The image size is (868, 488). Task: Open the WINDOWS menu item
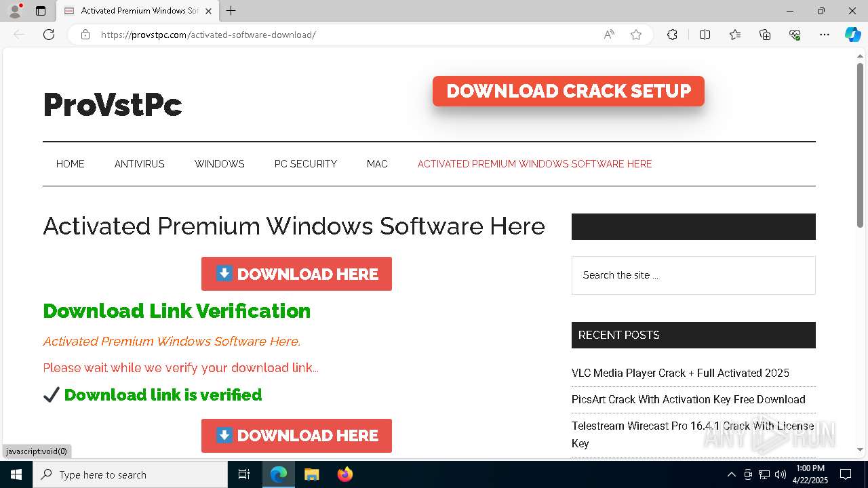click(x=220, y=164)
